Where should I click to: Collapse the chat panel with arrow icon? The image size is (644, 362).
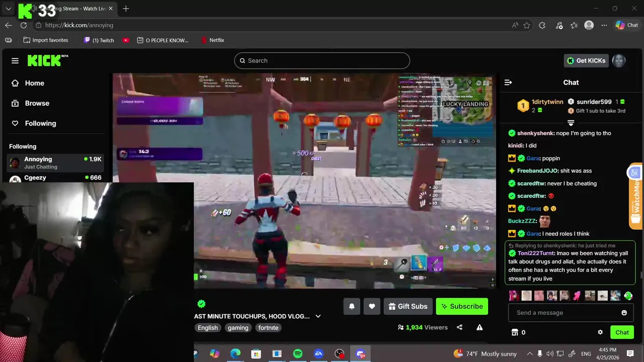point(508,82)
